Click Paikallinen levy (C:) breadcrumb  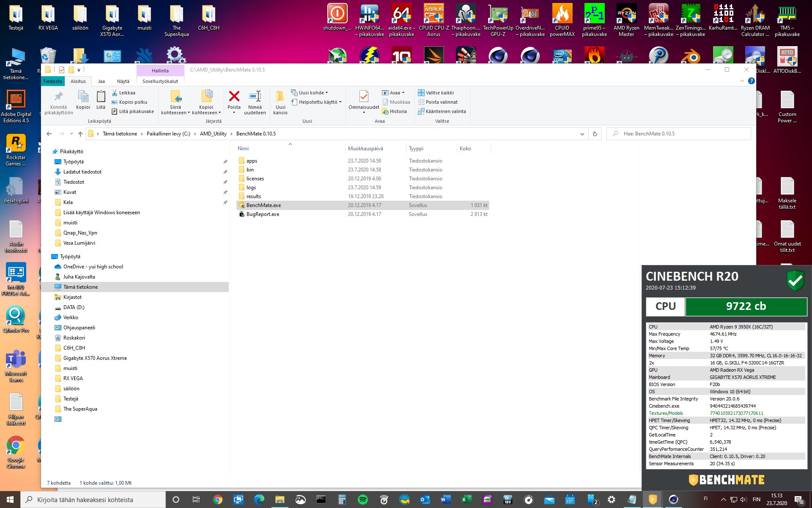[x=168, y=134]
